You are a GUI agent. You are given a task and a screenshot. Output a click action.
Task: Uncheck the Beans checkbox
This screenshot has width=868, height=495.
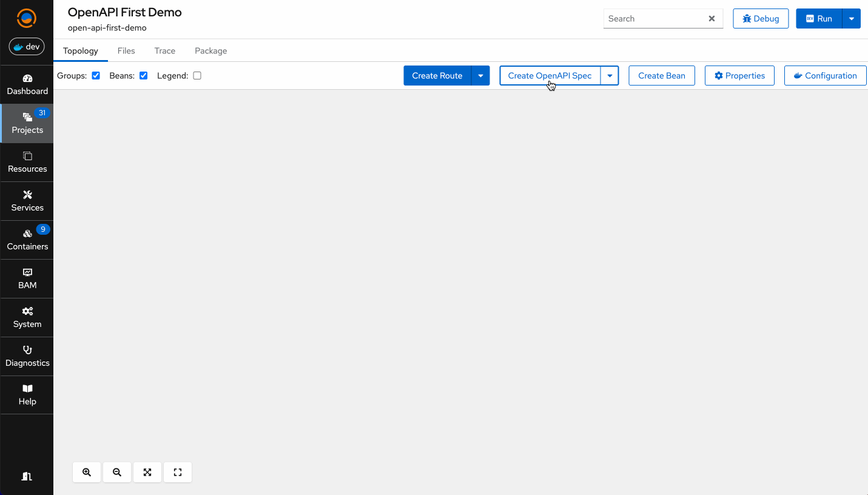coord(144,76)
